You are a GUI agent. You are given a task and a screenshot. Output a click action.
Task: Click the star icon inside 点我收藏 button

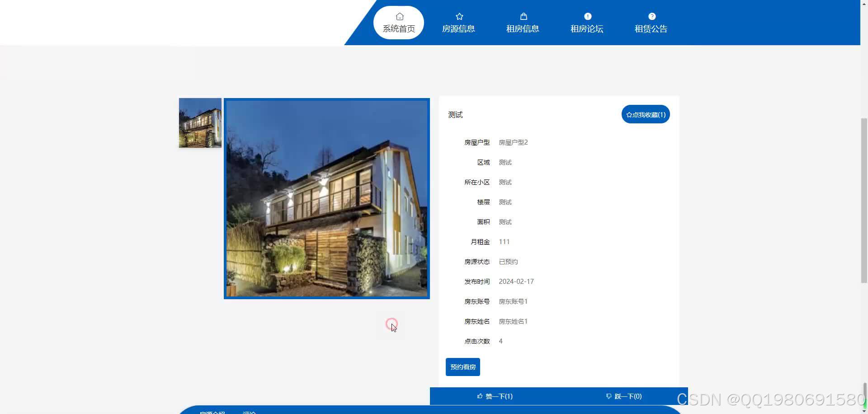click(x=629, y=114)
